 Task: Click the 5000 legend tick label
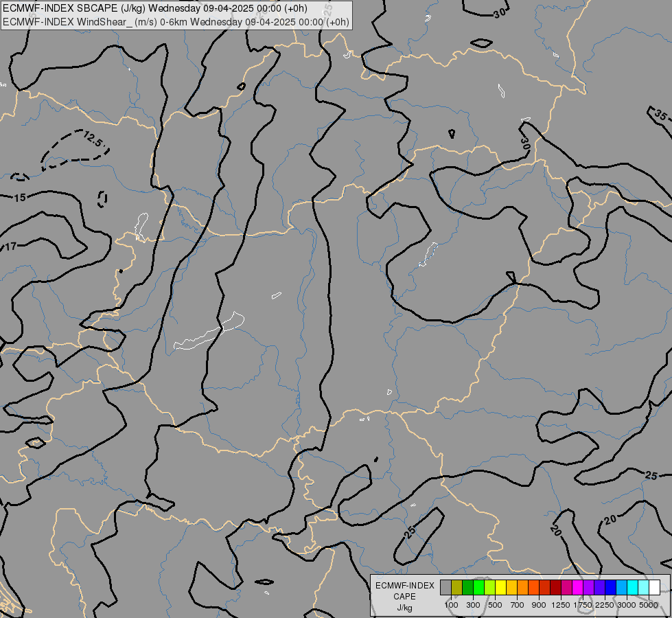(x=649, y=605)
